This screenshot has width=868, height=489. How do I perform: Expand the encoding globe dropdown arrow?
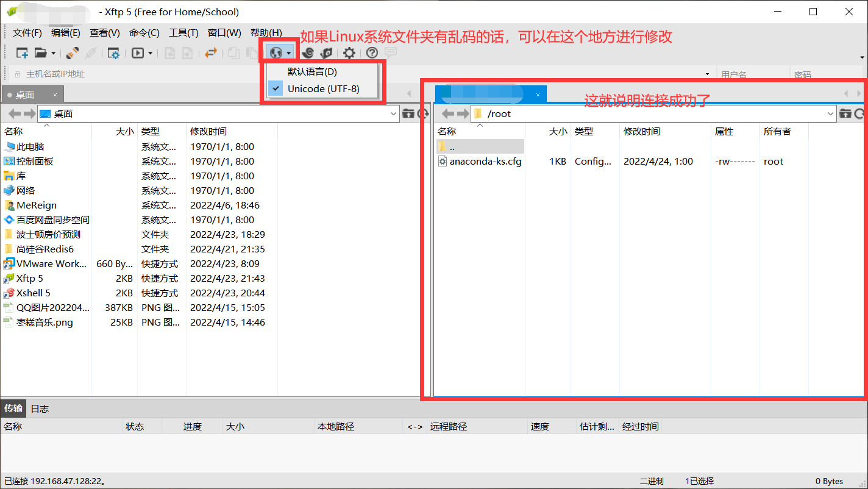click(x=289, y=53)
